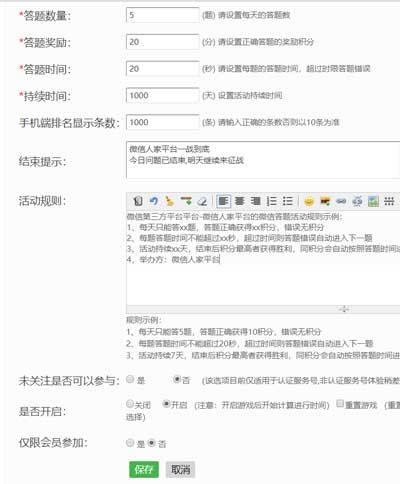Focus the 手机端排名显示条数 input field
The height and width of the screenshot is (484, 400).
pyautogui.click(x=163, y=122)
